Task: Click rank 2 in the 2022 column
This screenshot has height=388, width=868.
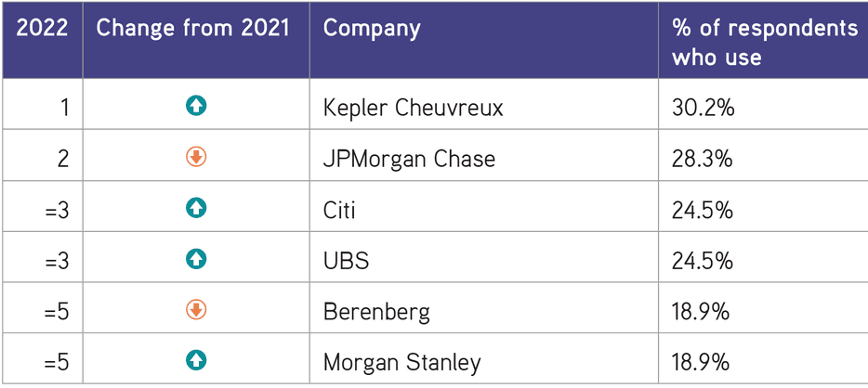Action: [63, 159]
